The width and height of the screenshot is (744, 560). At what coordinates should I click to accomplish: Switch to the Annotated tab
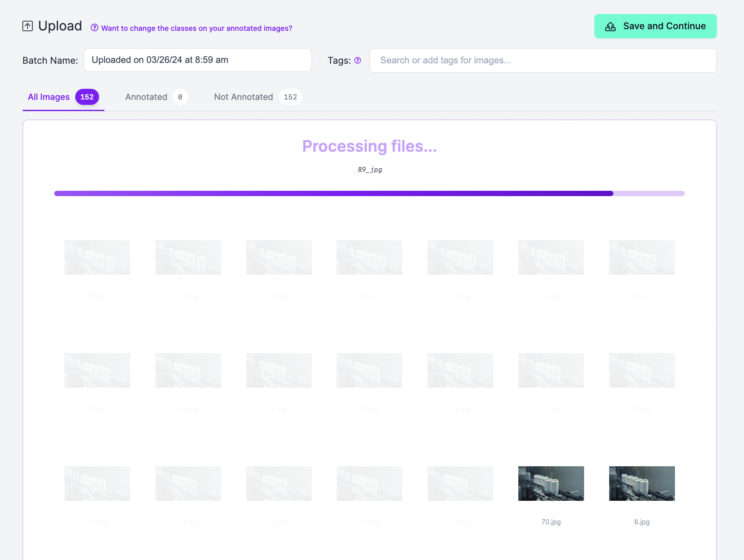(146, 97)
